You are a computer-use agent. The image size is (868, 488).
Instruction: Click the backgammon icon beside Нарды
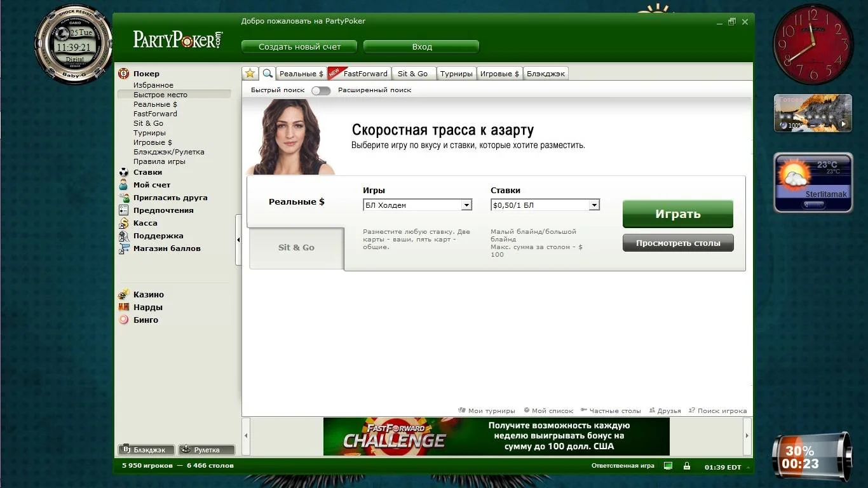point(123,308)
